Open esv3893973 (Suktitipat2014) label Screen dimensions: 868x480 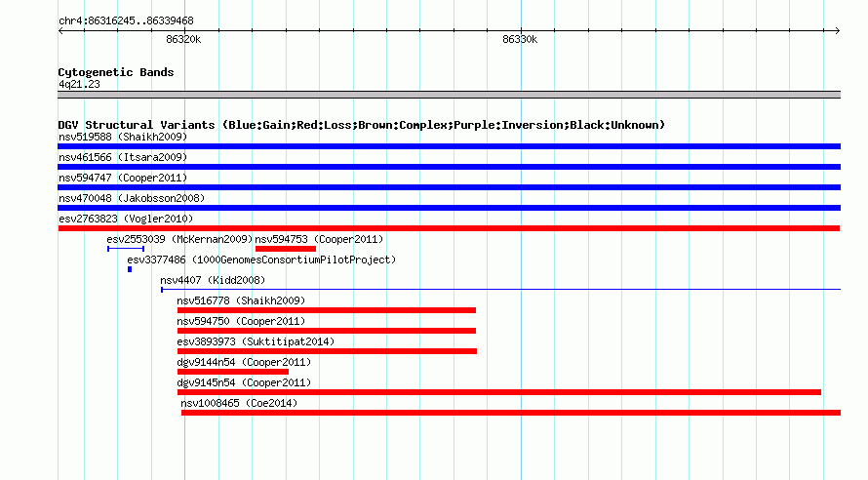256,341
